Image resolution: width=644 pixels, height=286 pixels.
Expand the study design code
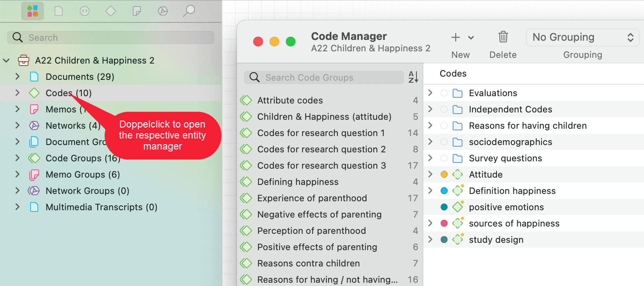(430, 240)
